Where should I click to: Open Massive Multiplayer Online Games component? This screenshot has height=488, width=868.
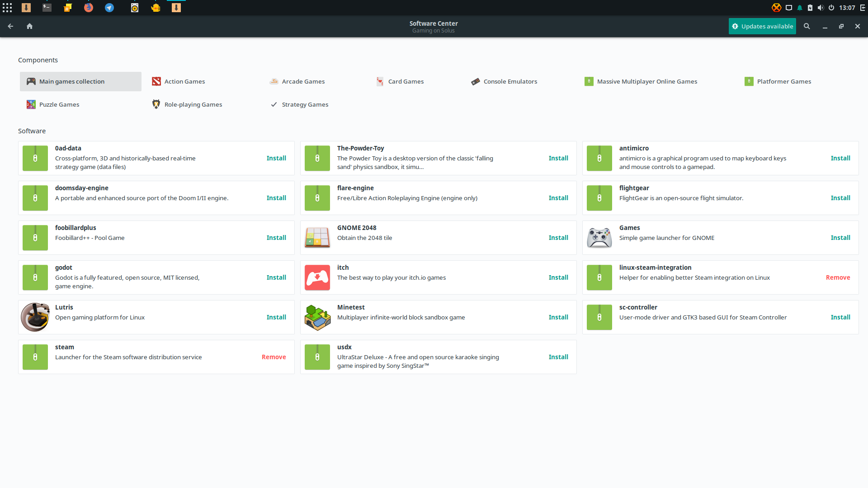641,81
